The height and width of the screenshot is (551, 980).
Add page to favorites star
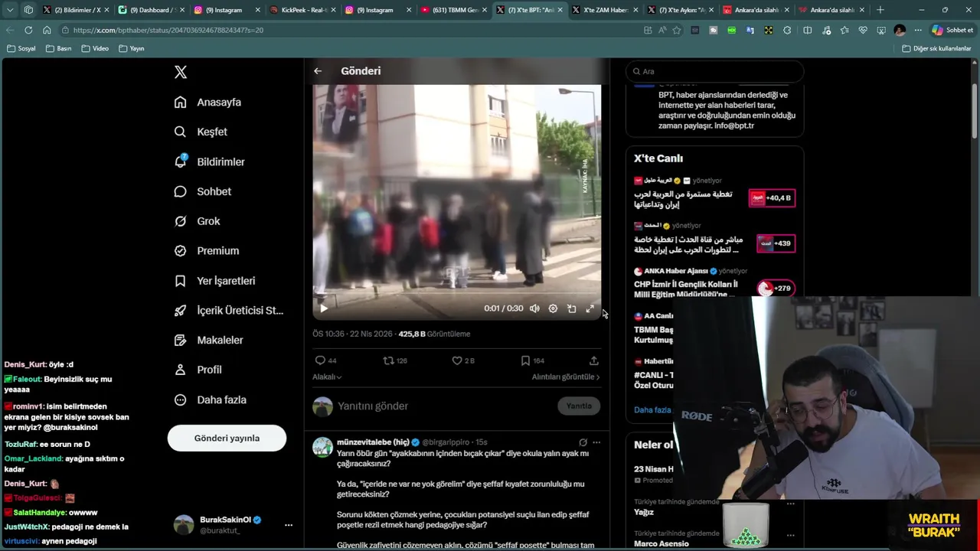677,30
